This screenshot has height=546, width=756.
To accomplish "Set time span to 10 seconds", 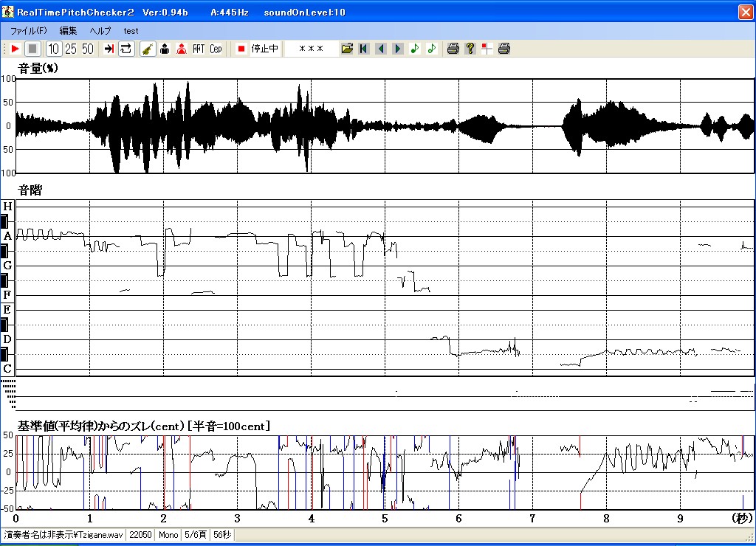I will pyautogui.click(x=53, y=49).
